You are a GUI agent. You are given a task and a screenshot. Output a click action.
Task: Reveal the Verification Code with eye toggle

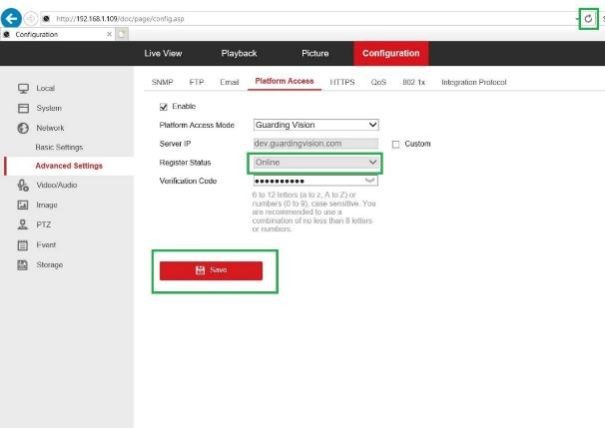pyautogui.click(x=370, y=180)
